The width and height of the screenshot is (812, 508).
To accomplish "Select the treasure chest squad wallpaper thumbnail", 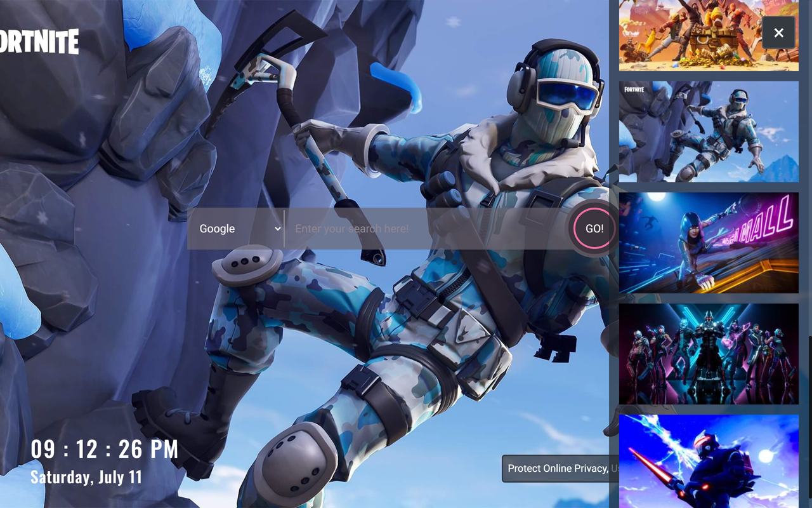I will pyautogui.click(x=709, y=35).
